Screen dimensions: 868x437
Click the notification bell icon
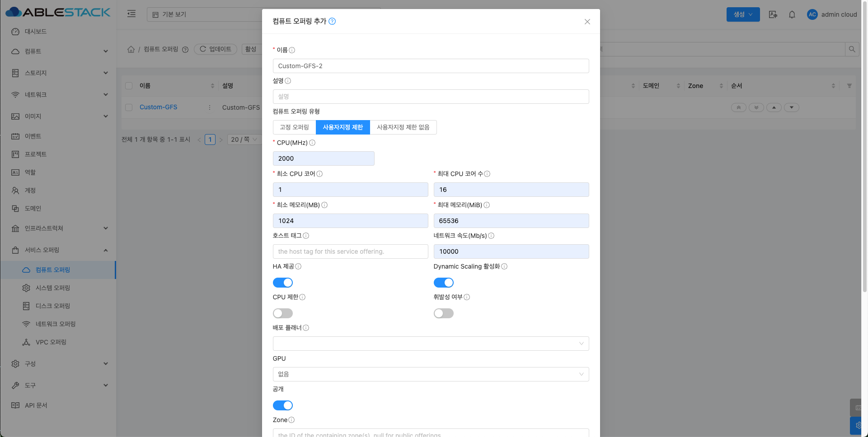792,14
